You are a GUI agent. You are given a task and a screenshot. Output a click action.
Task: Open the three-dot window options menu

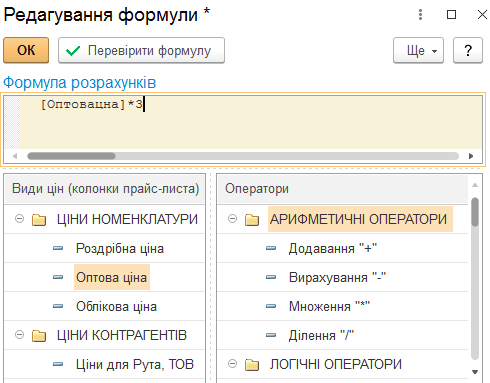pos(420,14)
